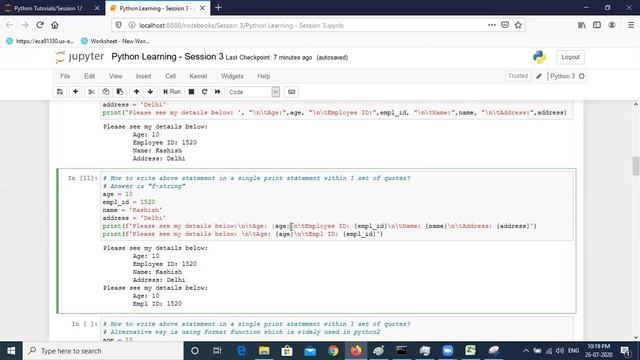Open Windows Start menu

pyautogui.click(x=11, y=351)
